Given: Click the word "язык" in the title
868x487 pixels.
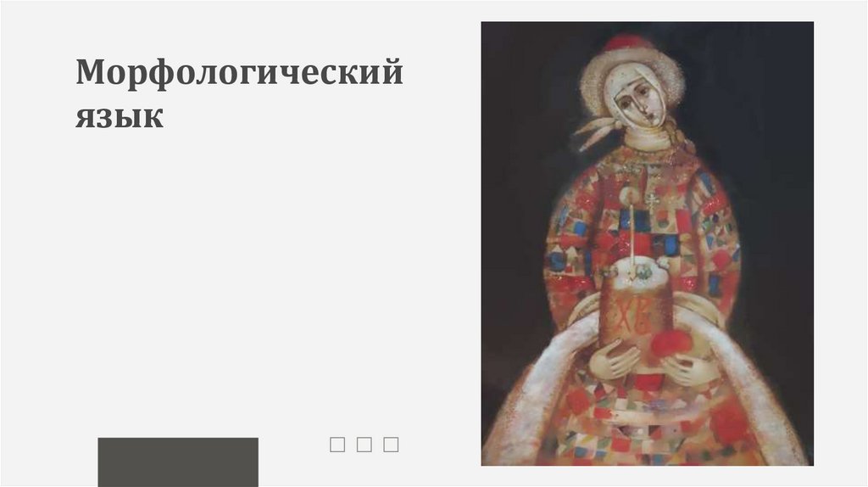Looking at the screenshot, I should 120,116.
